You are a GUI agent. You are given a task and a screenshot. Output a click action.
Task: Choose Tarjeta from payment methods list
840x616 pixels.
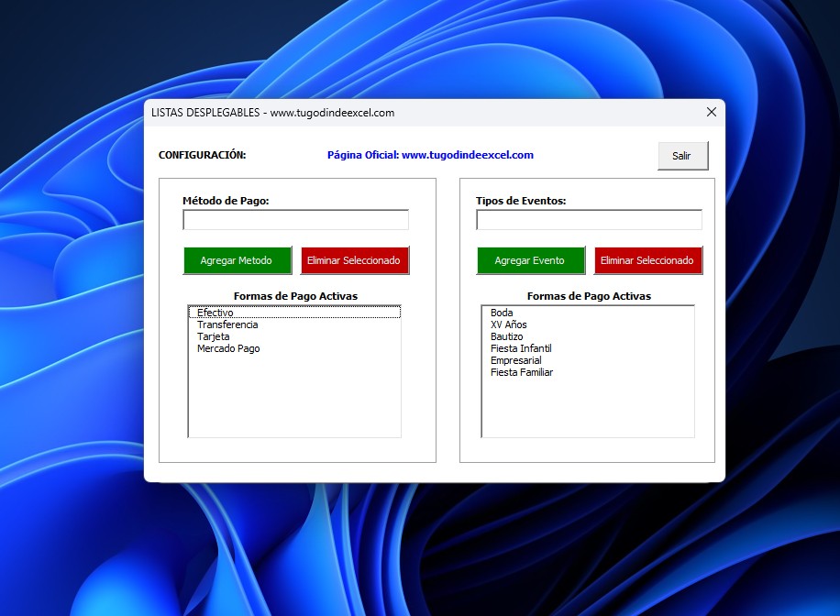214,336
